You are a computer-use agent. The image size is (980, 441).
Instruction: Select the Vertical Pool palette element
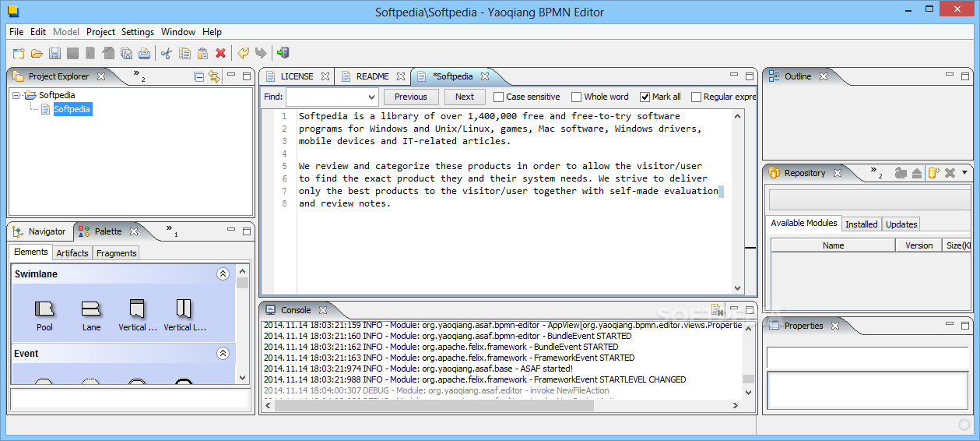[138, 316]
